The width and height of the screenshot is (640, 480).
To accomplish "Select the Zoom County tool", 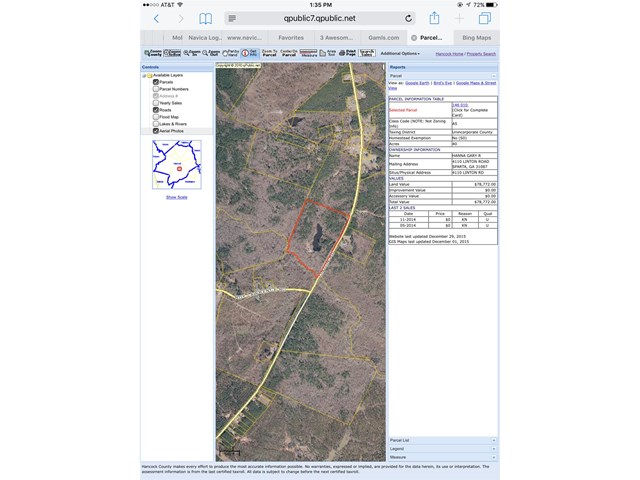I will click(153, 53).
